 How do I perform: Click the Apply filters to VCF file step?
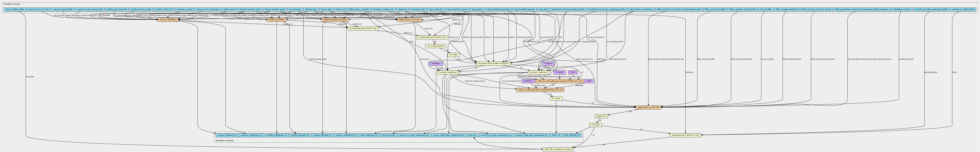[x=648, y=107]
